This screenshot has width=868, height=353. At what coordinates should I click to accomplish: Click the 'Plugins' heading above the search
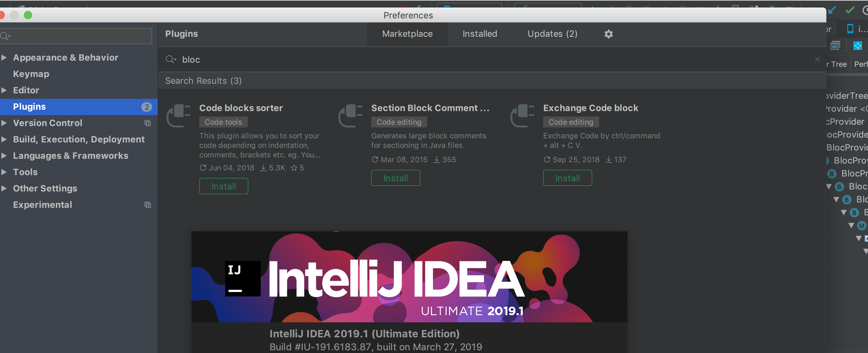click(x=182, y=34)
